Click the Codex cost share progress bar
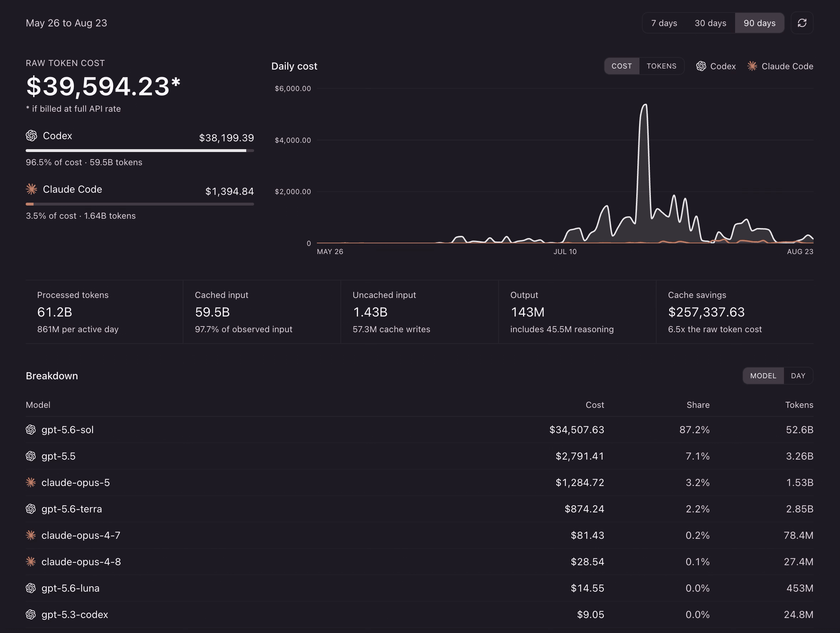Screen dimensions: 840x633 [140, 150]
